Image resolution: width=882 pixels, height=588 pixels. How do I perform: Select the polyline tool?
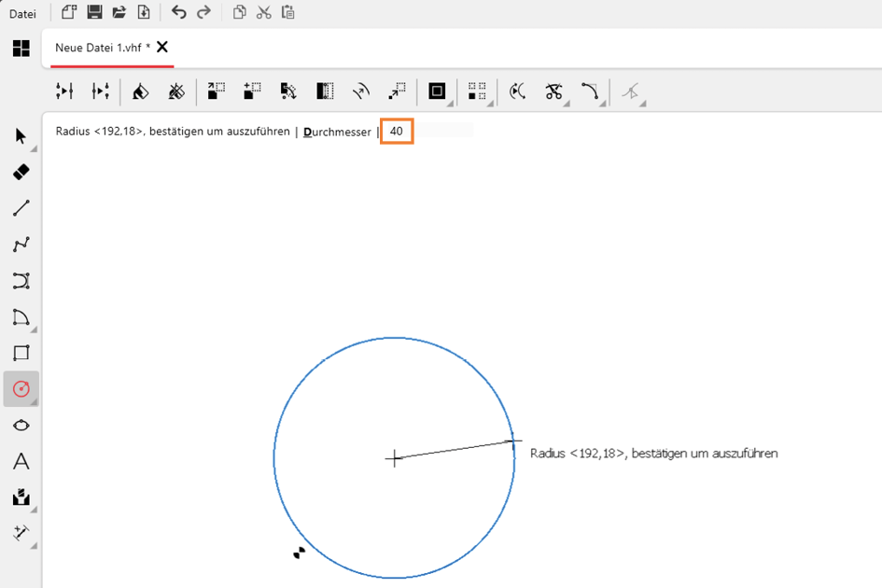click(21, 245)
